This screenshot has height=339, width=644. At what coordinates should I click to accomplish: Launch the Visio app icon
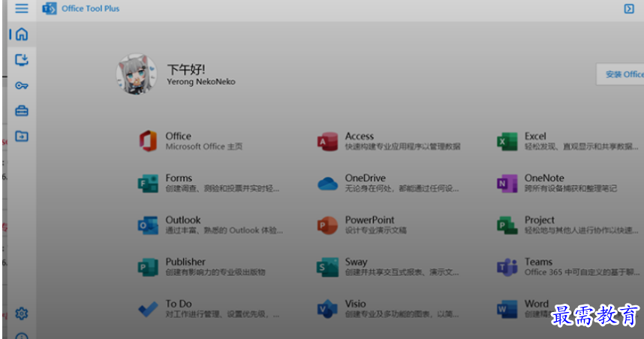click(327, 309)
